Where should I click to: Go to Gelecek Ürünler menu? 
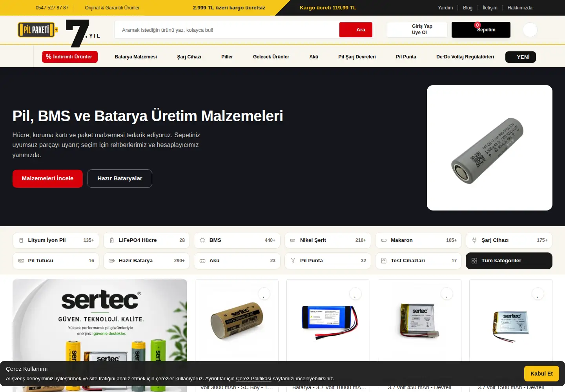pyautogui.click(x=271, y=57)
